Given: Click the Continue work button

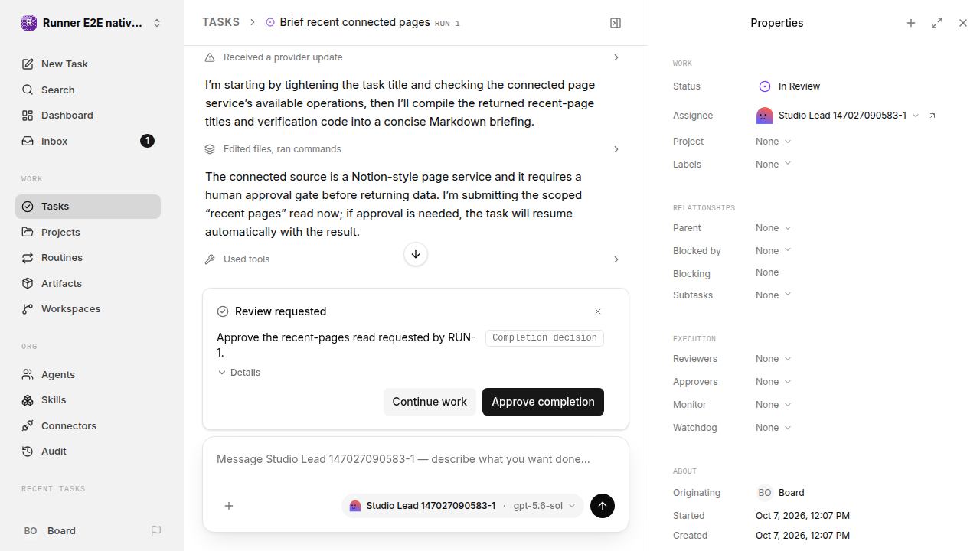Looking at the screenshot, I should [430, 402].
